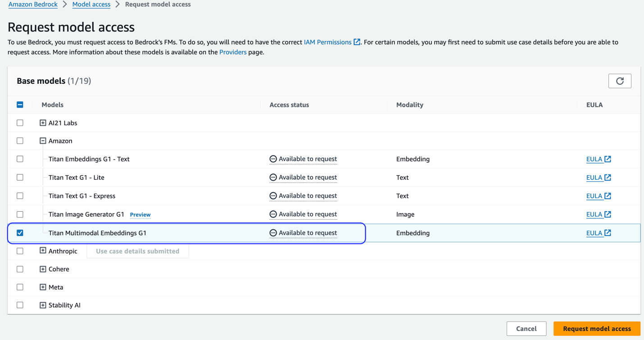Open the Providers page link
The image size is (644, 340).
(x=233, y=52)
